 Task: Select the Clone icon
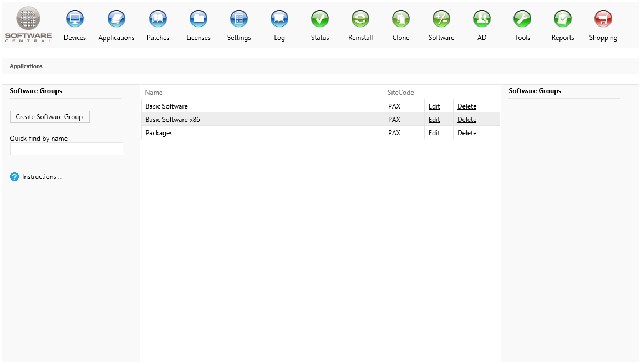click(x=401, y=19)
